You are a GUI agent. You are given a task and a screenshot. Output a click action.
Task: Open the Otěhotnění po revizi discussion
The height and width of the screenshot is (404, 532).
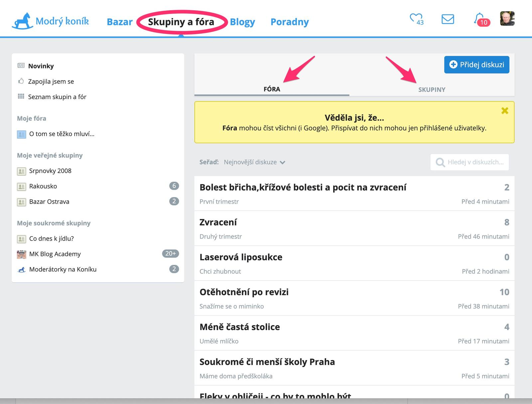(x=244, y=292)
